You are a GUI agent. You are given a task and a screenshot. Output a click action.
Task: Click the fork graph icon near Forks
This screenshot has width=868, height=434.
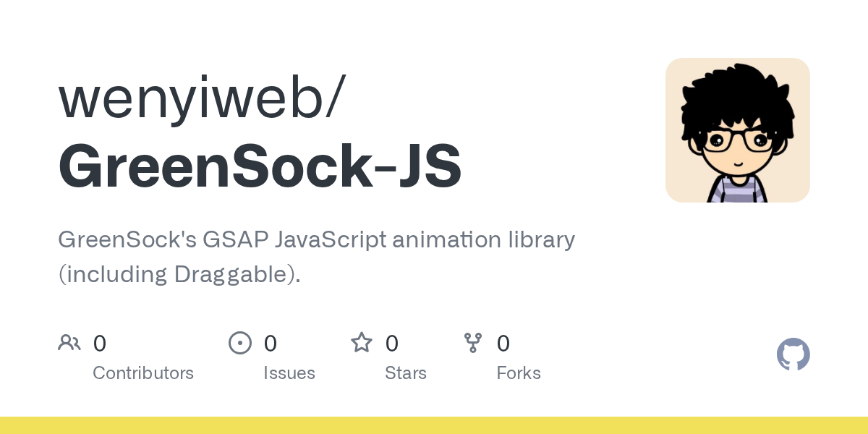pyautogui.click(x=474, y=343)
